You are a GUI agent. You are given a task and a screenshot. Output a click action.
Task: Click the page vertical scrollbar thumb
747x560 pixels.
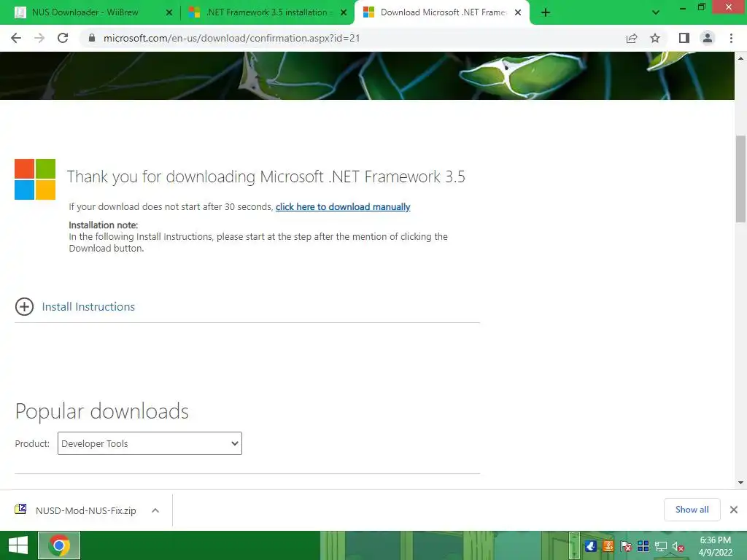pos(741,179)
